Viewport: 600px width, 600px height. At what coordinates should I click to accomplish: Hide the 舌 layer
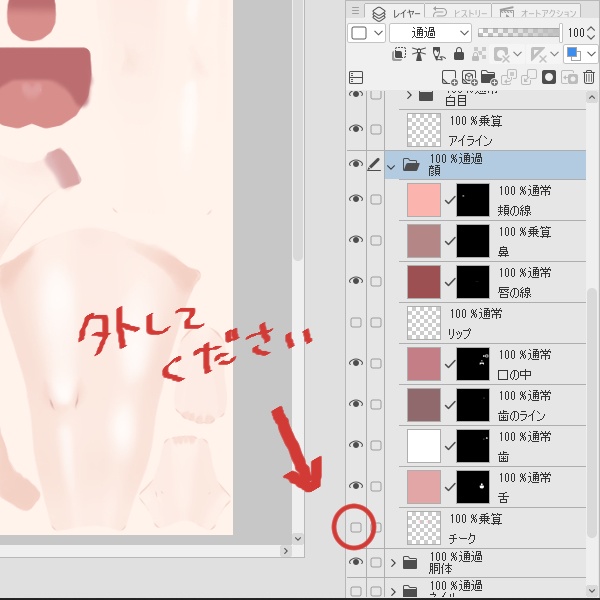tap(356, 486)
